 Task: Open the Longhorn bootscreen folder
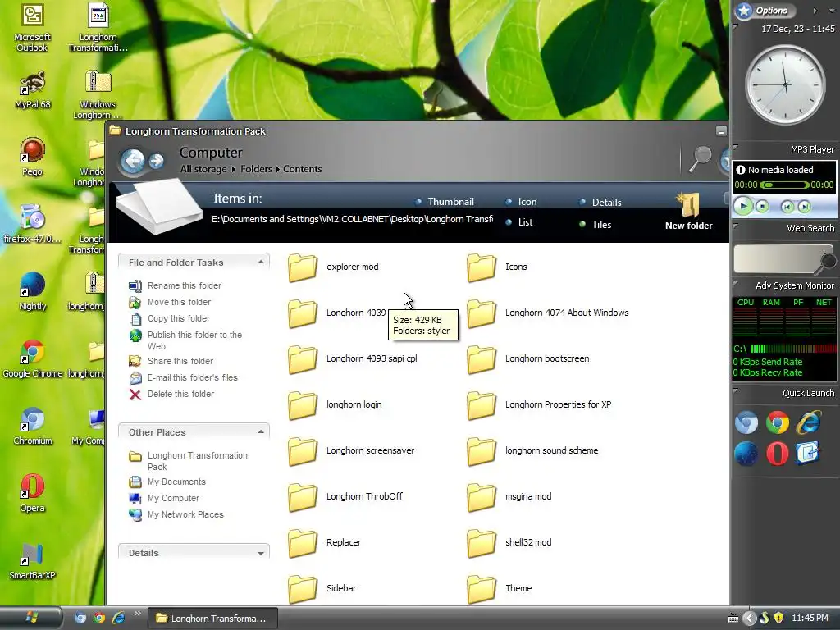tap(527, 359)
